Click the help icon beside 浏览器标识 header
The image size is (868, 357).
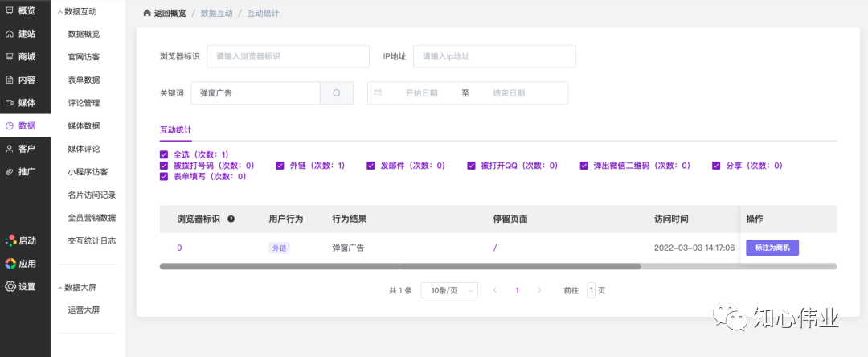pyautogui.click(x=231, y=220)
